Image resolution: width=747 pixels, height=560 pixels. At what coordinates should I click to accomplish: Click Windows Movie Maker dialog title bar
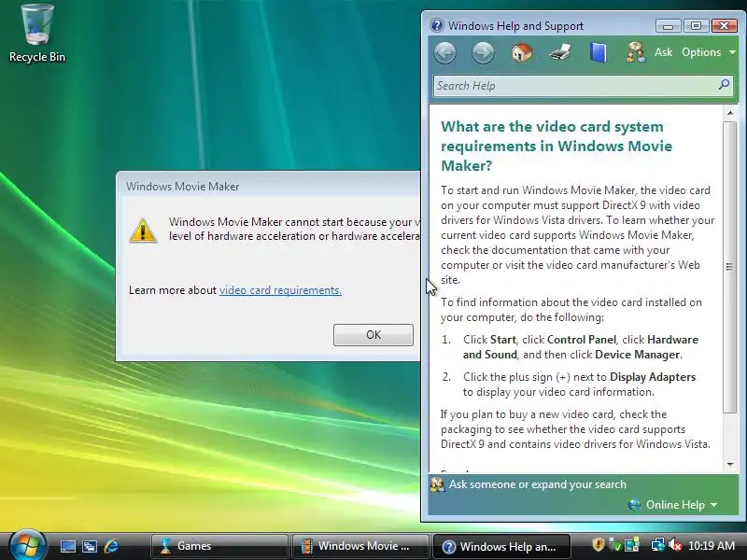tap(268, 186)
